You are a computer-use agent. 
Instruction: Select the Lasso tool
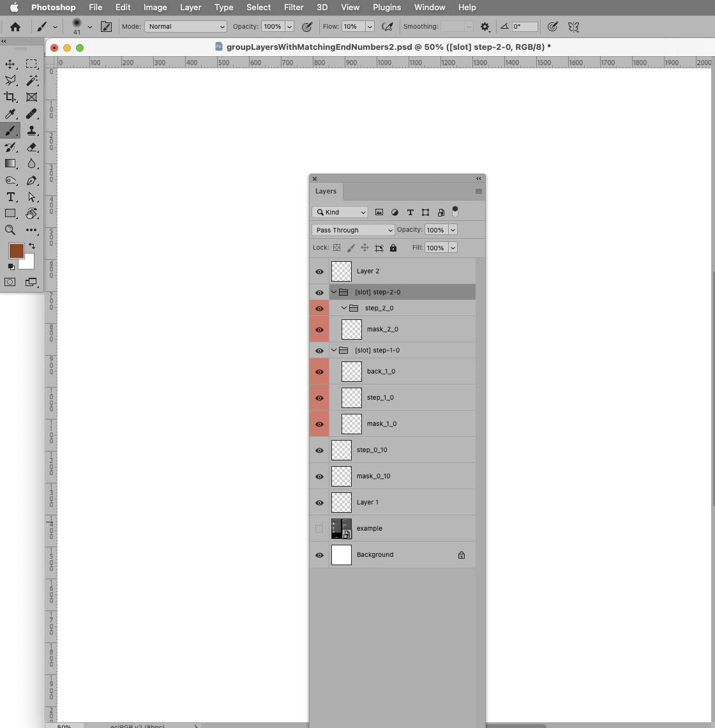(10, 80)
